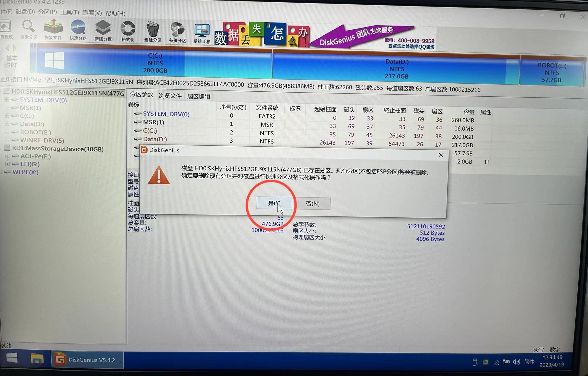Expand the Data(D:) tree node
The image size is (588, 376).
(x=6, y=124)
